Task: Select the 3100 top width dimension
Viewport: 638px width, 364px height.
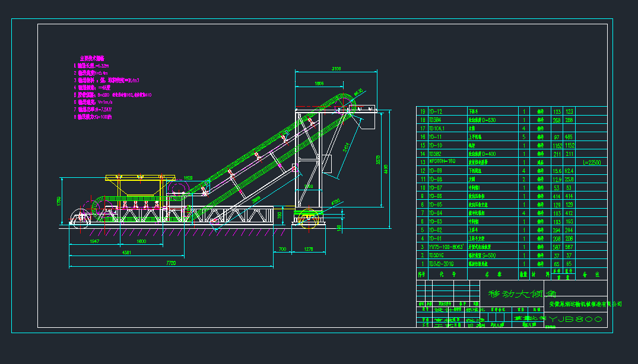Action: coord(336,69)
